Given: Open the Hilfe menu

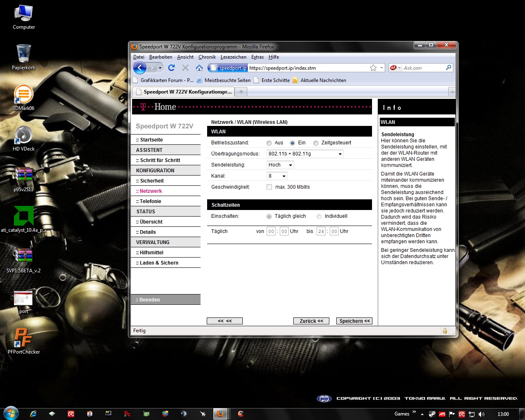Looking at the screenshot, I should (x=274, y=57).
